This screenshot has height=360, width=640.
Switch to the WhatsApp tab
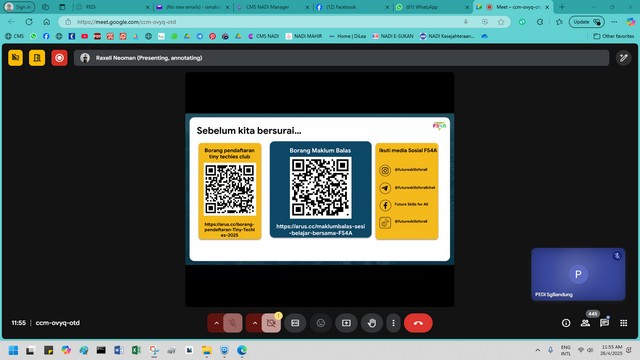point(433,7)
